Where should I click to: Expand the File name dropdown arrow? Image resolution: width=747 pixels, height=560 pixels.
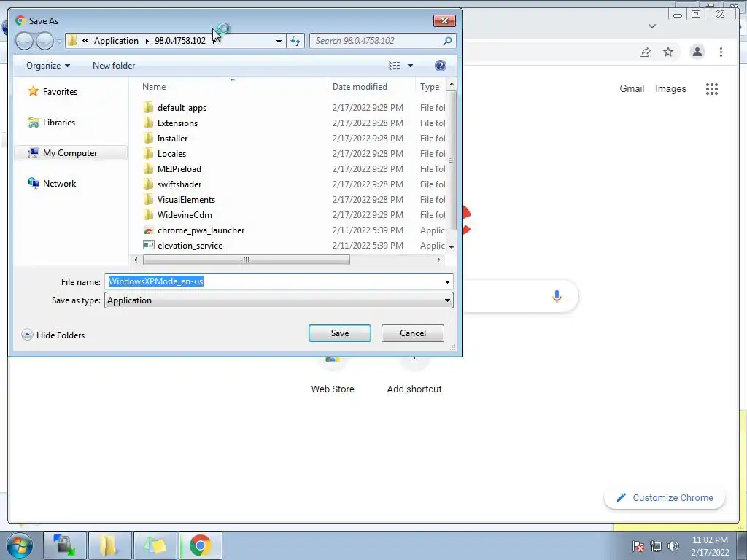(x=447, y=282)
